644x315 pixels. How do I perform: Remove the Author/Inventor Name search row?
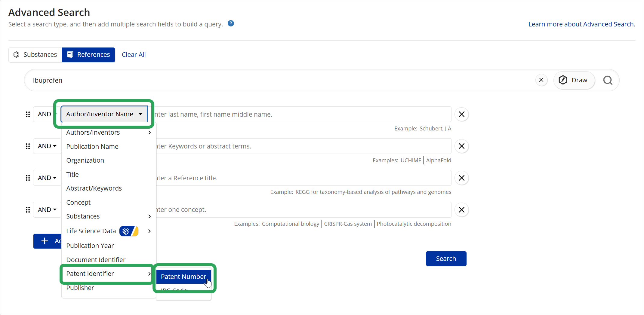click(461, 114)
